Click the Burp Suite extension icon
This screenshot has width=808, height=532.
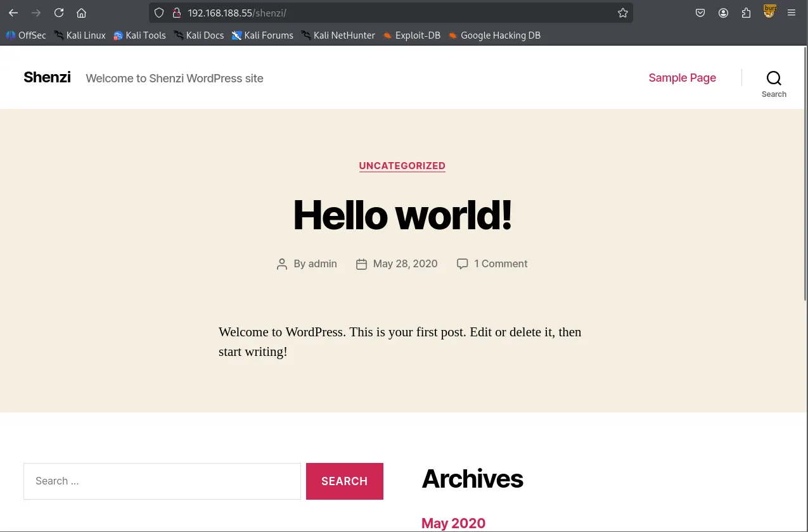pos(769,11)
